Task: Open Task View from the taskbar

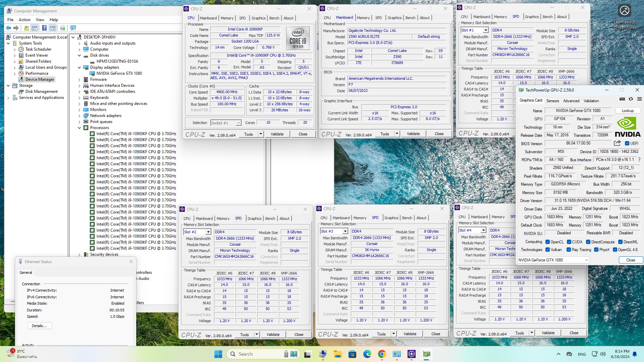Action: click(308, 354)
